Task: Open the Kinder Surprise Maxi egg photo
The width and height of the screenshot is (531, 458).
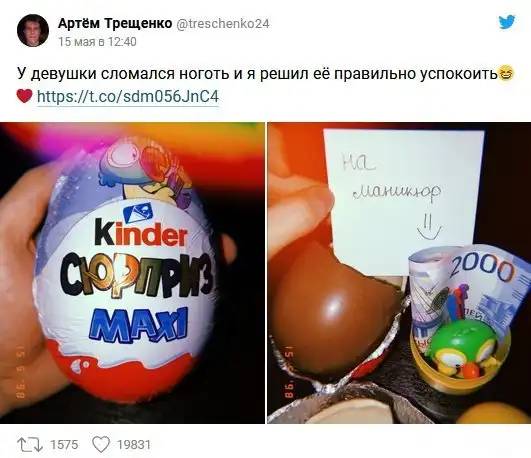Action: pos(132,273)
